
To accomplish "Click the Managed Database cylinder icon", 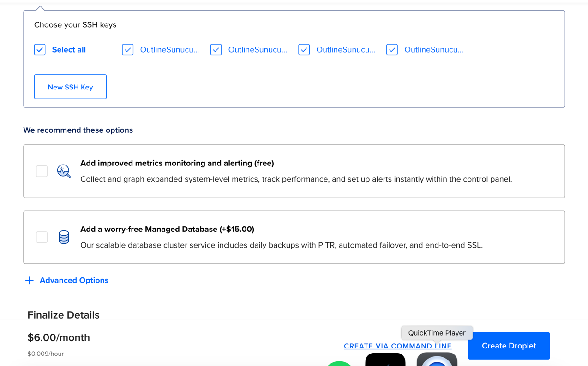I will 64,237.
